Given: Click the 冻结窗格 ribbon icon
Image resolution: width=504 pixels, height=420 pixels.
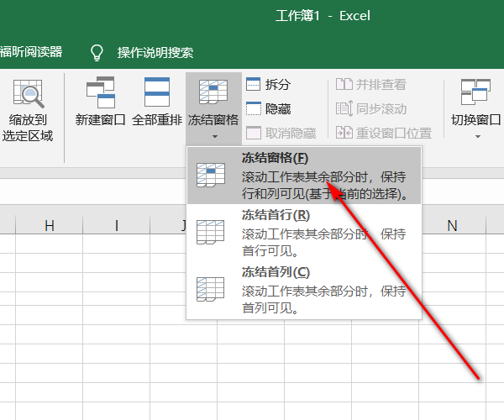Looking at the screenshot, I should pos(213,92).
